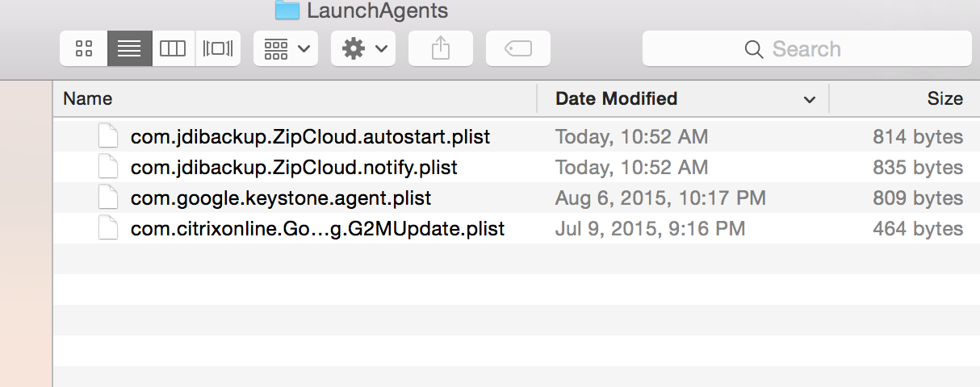Open the item arrangement dropdown
The image size is (980, 387).
[x=286, y=48]
